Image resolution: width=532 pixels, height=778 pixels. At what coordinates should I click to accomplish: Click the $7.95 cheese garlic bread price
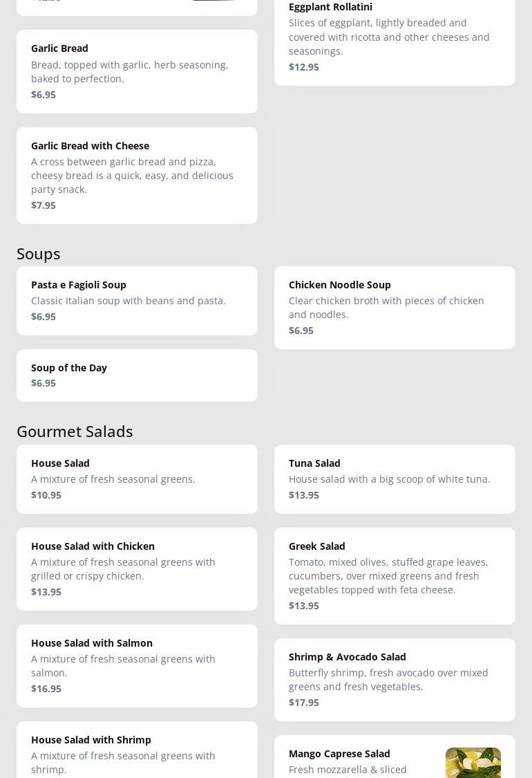[x=44, y=205]
